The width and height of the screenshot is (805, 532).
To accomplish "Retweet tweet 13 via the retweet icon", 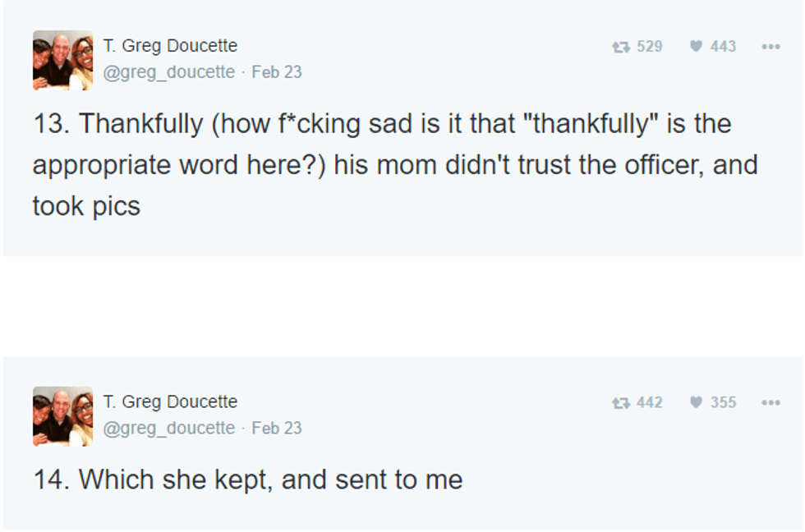I will coord(622,47).
